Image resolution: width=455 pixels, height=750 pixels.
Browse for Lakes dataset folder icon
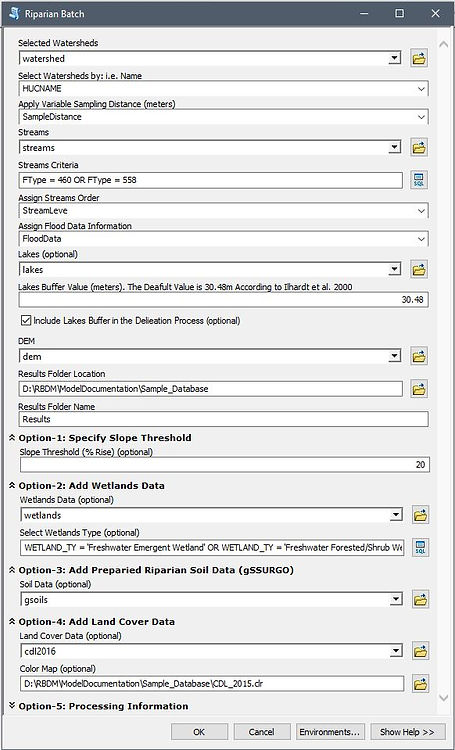pyautogui.click(x=419, y=270)
